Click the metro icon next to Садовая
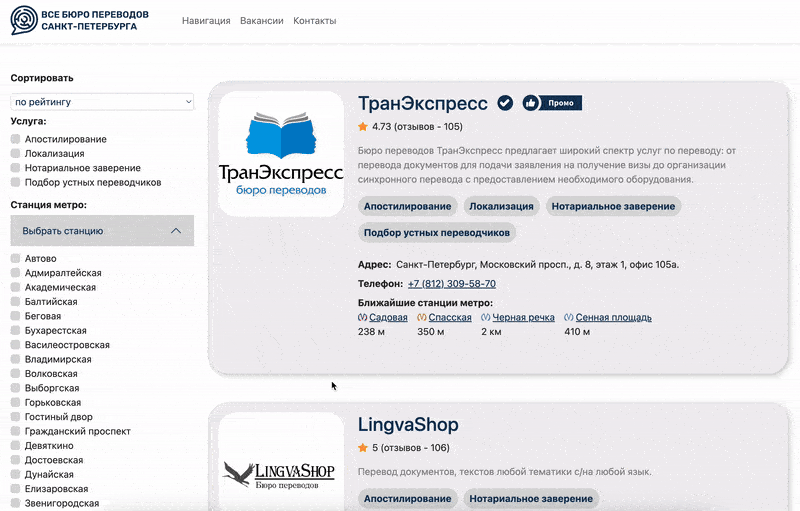This screenshot has width=800, height=511. pos(362,317)
